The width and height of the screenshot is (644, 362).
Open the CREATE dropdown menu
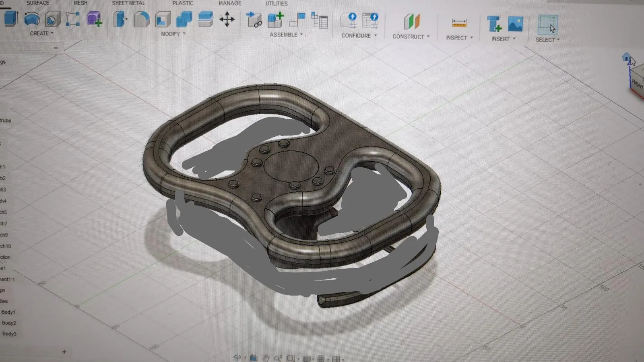coord(41,33)
